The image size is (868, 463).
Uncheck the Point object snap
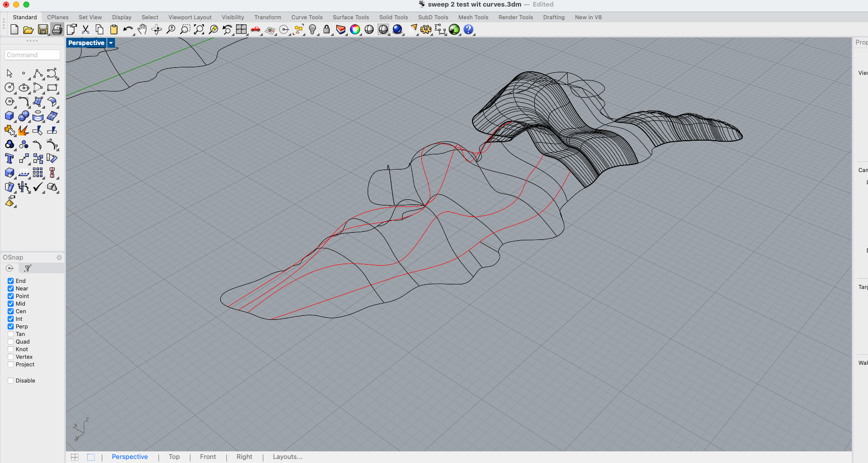[x=11, y=296]
